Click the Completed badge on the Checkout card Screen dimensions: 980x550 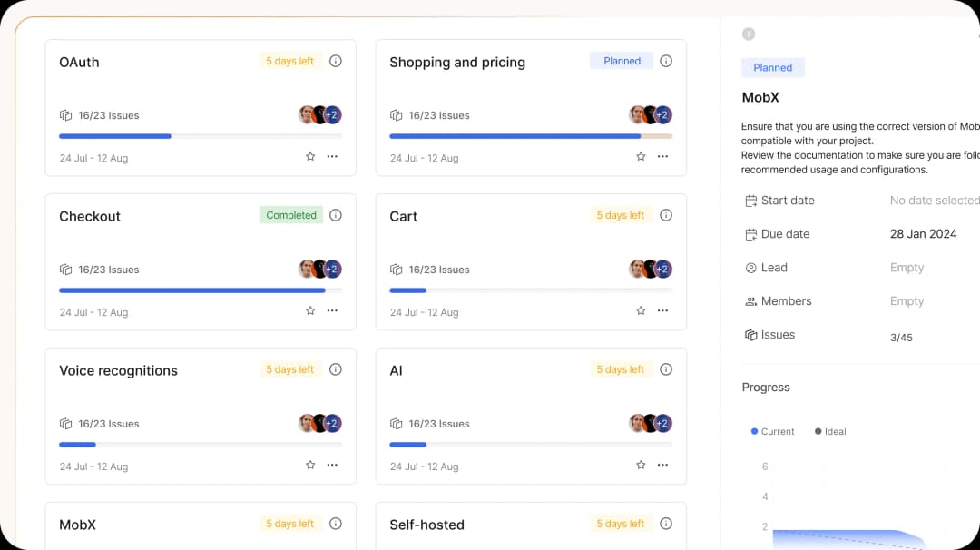[x=290, y=215]
